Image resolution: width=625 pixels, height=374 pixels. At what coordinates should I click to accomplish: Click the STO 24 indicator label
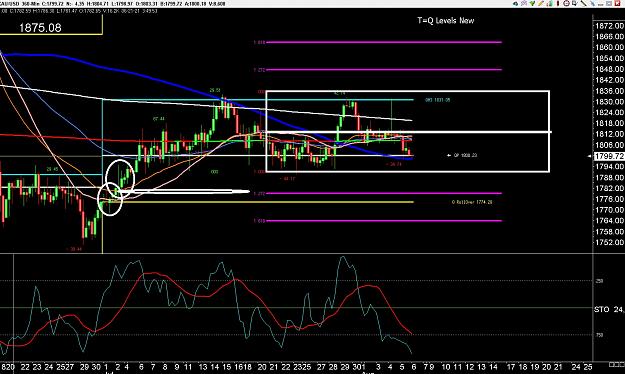[609, 309]
